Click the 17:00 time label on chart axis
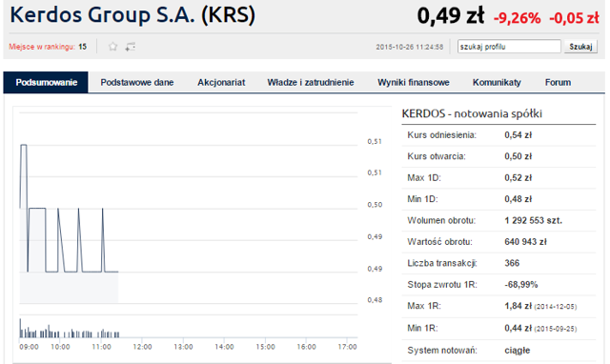Screen dimensions: 610x364 point(347,347)
